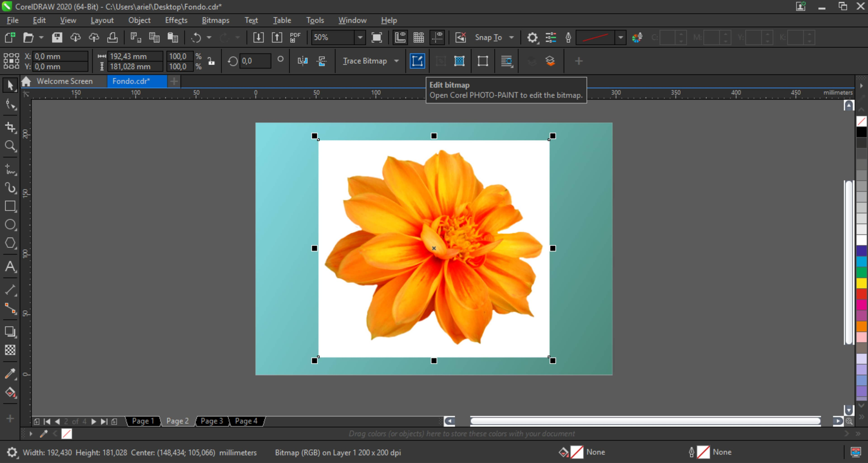Switch to Page 3 tab
Image resolution: width=868 pixels, height=463 pixels.
(x=212, y=421)
